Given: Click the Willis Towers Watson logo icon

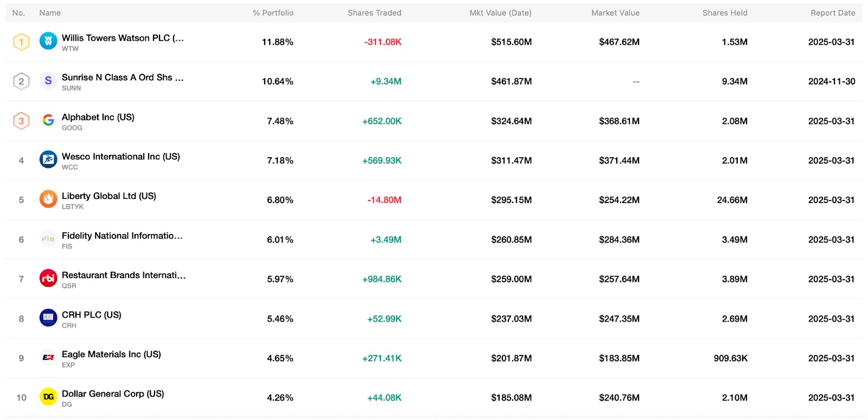Looking at the screenshot, I should [48, 41].
